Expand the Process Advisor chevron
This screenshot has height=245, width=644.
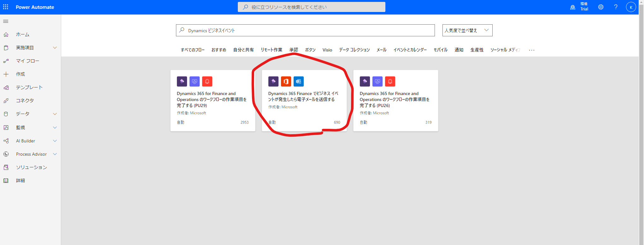point(55,154)
